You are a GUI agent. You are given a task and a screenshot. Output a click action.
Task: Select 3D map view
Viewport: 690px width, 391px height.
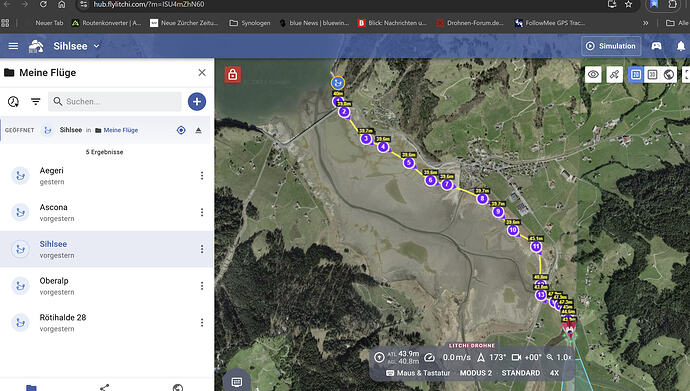[652, 74]
